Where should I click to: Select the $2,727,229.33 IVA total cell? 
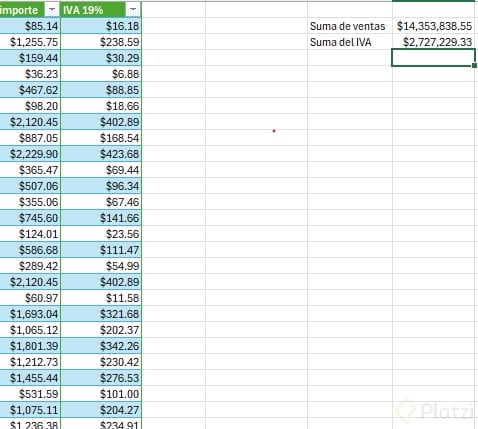[434, 42]
